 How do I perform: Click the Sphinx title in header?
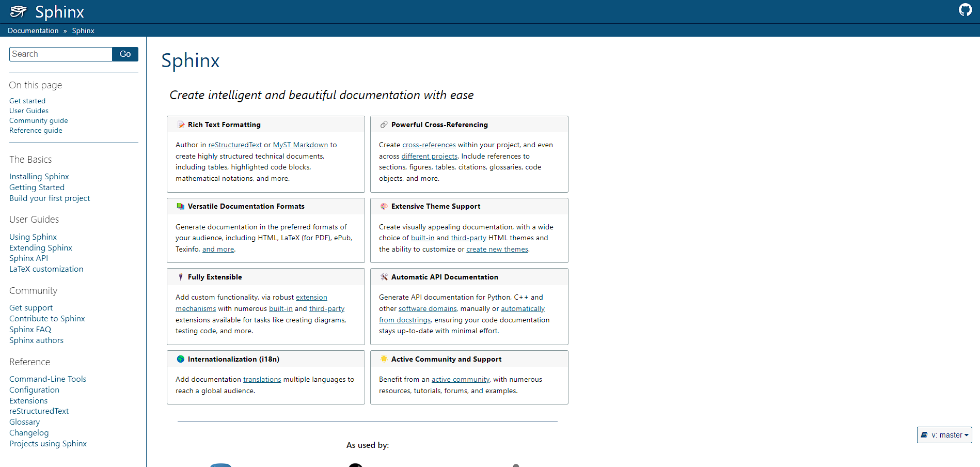pos(59,12)
